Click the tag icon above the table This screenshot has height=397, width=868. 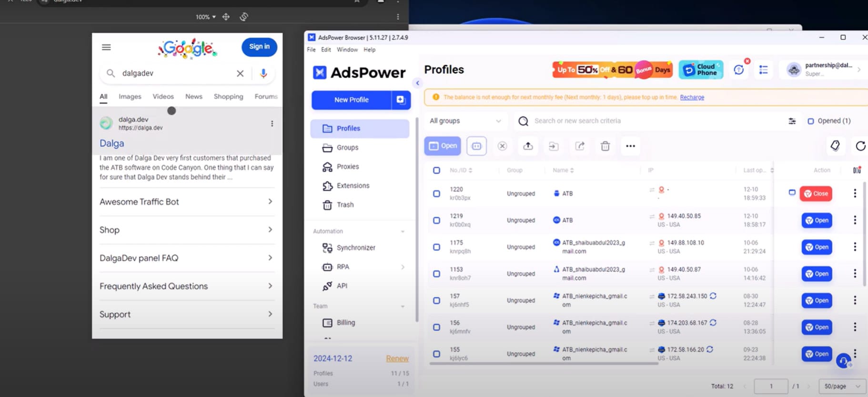pyautogui.click(x=835, y=146)
